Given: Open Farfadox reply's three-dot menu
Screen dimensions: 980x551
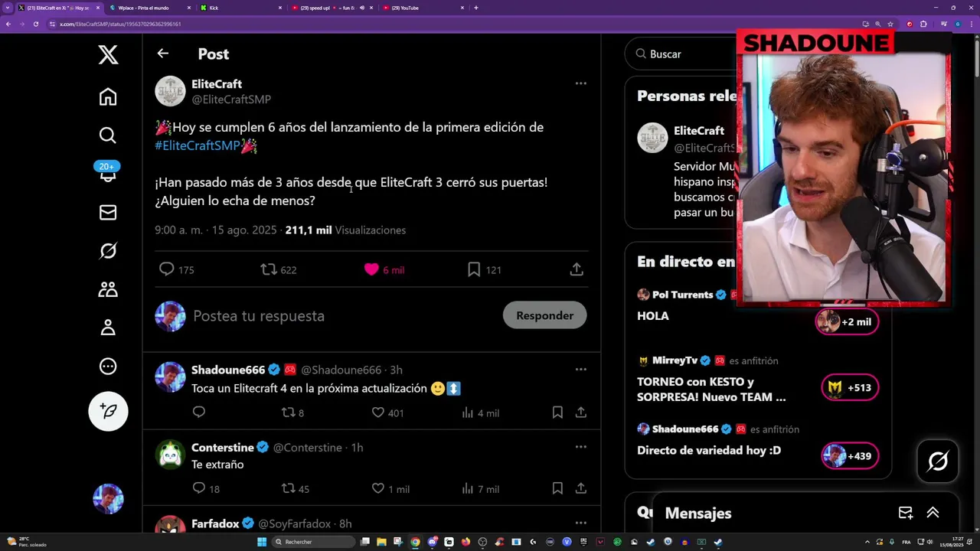Looking at the screenshot, I should (x=580, y=523).
